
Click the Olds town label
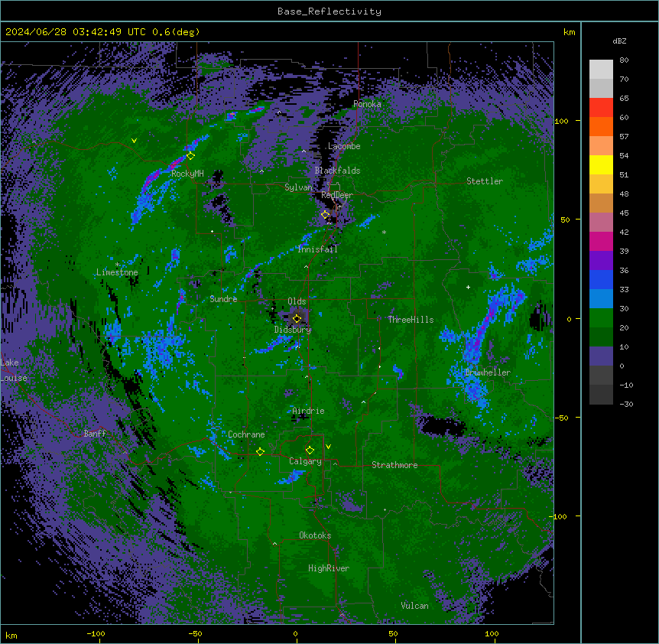click(297, 301)
